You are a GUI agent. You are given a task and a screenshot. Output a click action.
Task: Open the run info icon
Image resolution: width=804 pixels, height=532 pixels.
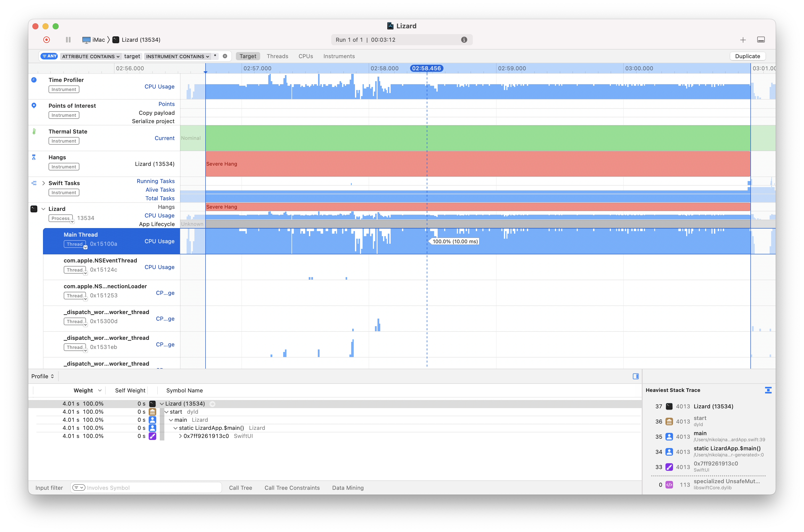[464, 40]
